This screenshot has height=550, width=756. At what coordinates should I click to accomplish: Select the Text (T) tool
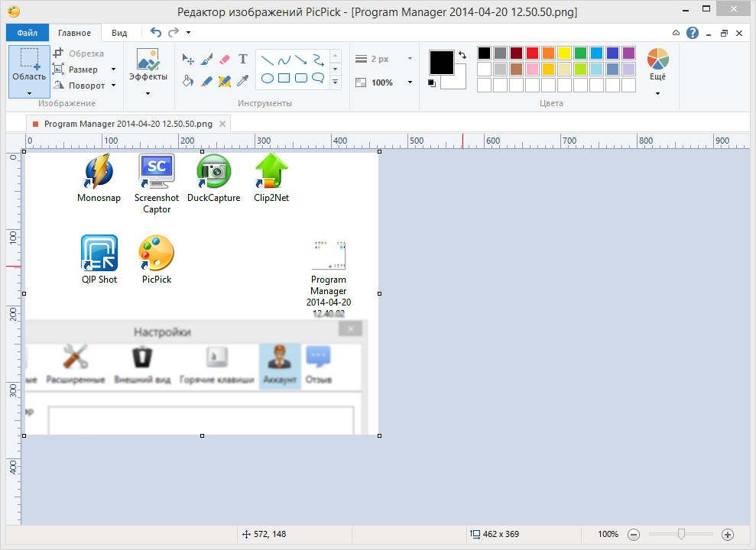click(243, 60)
